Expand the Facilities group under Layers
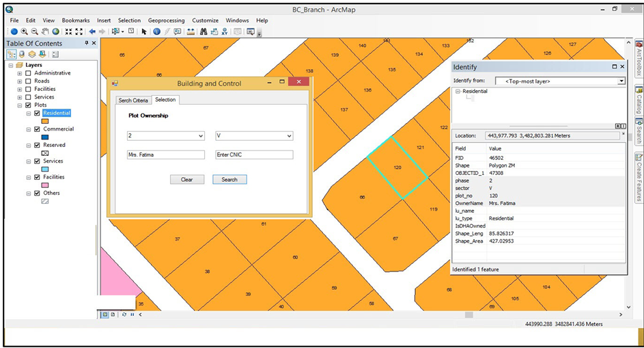Viewport: 644px width, 348px height. point(20,89)
